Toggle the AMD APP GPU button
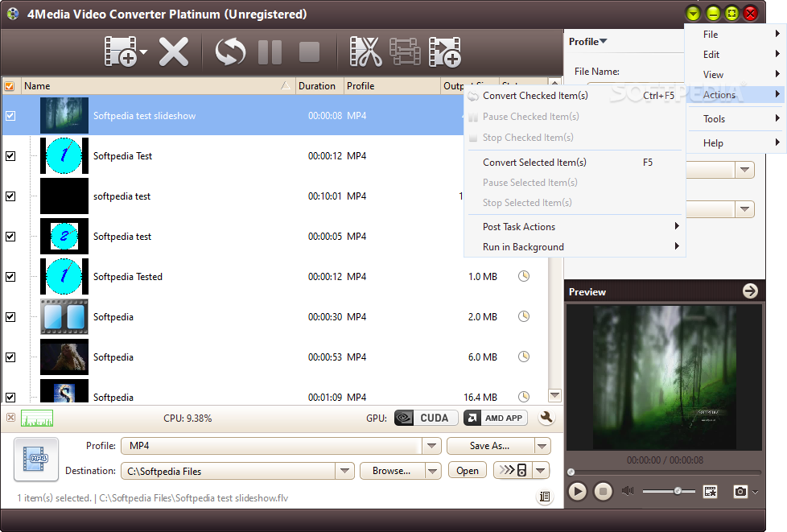787x532 pixels. 495,418
